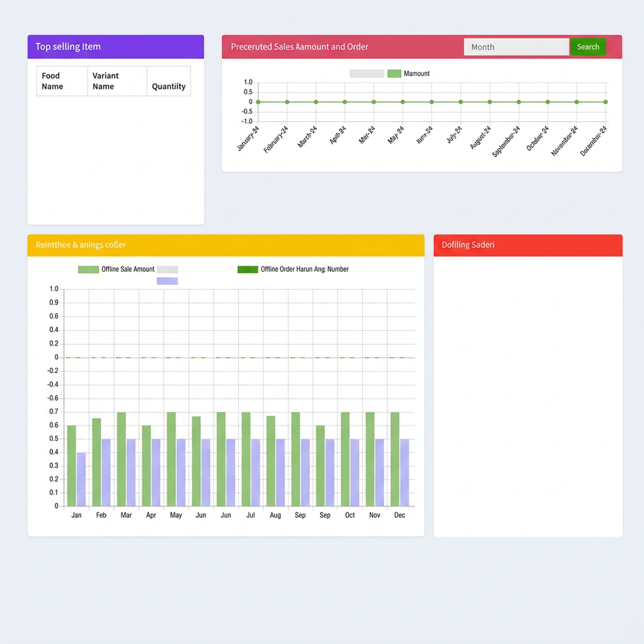Click the January-24 data point on line chart
Viewport: 644px width, 644px height.
pos(258,102)
